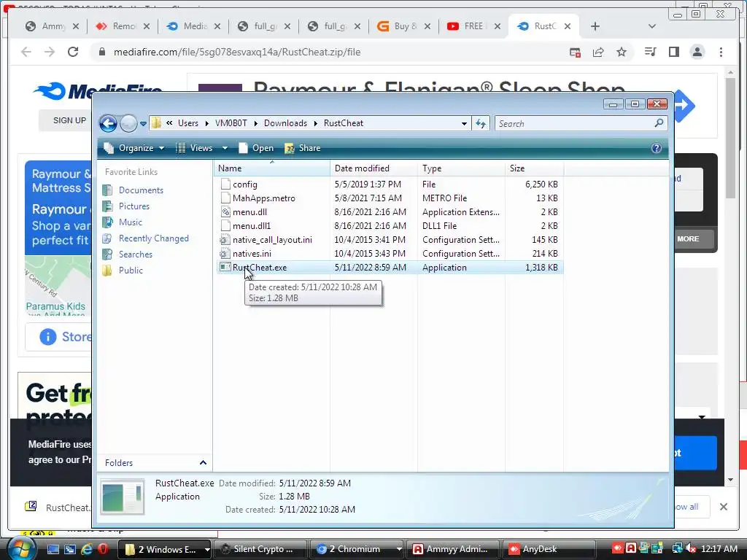Screen dimensions: 747x560
Task: Switch to the Media browser tab
Action: click(x=193, y=26)
